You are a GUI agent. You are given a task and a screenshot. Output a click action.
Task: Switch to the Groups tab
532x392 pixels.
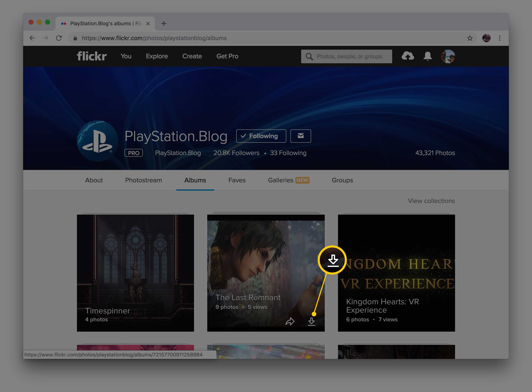[x=342, y=180]
